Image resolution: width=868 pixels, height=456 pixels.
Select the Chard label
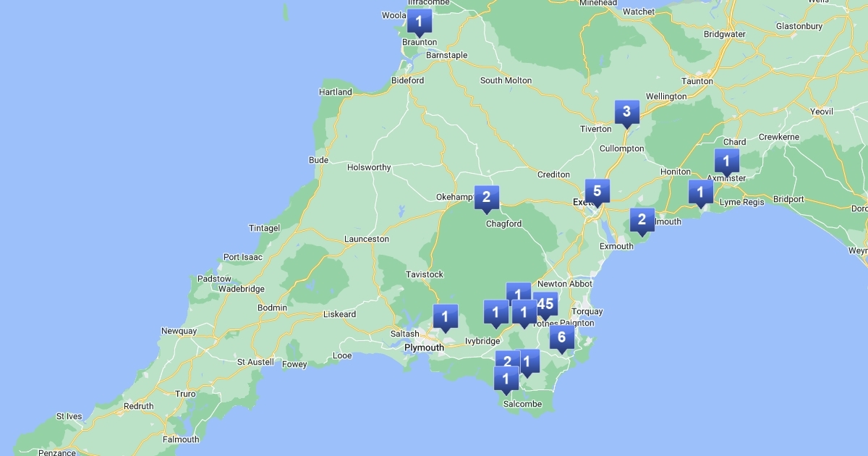click(734, 142)
